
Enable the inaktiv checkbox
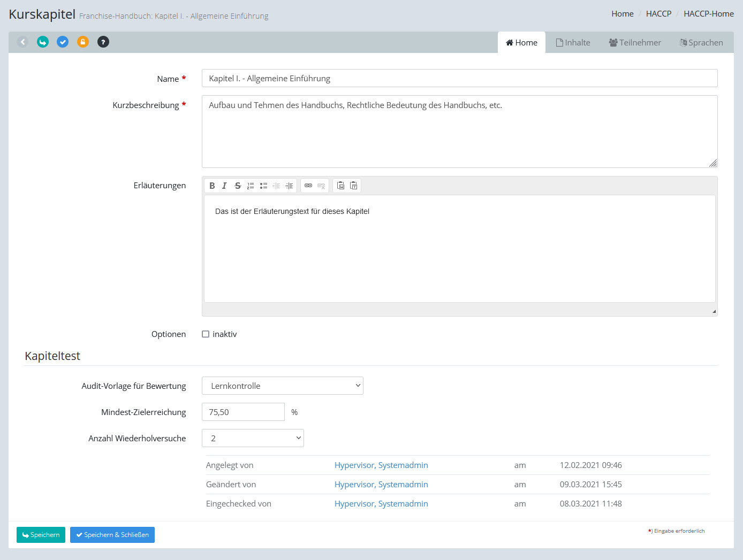click(x=206, y=334)
